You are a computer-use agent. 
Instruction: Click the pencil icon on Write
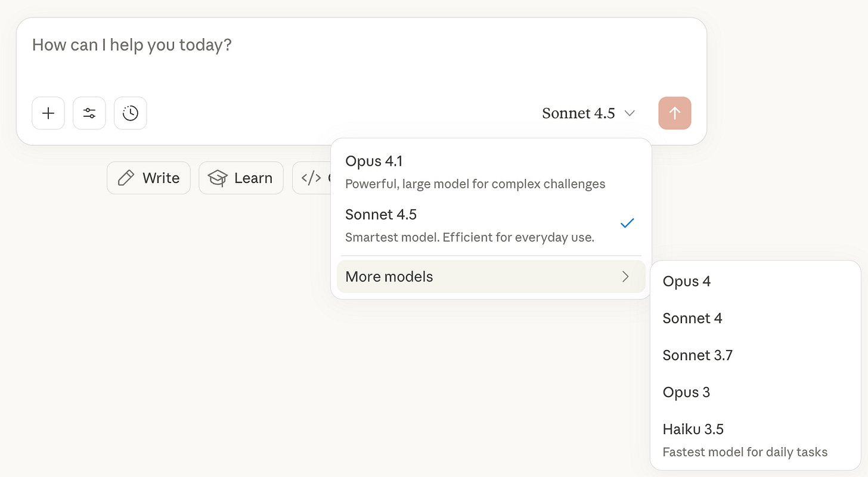click(126, 178)
